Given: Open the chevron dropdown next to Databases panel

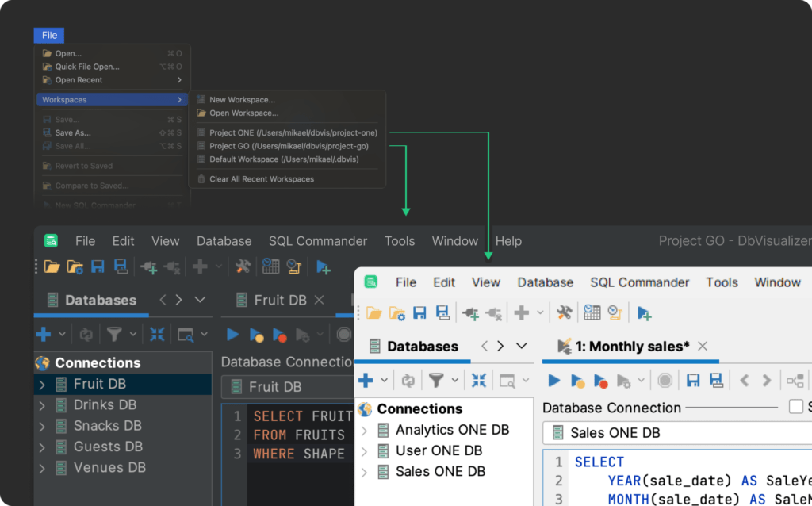Looking at the screenshot, I should pyautogui.click(x=520, y=345).
